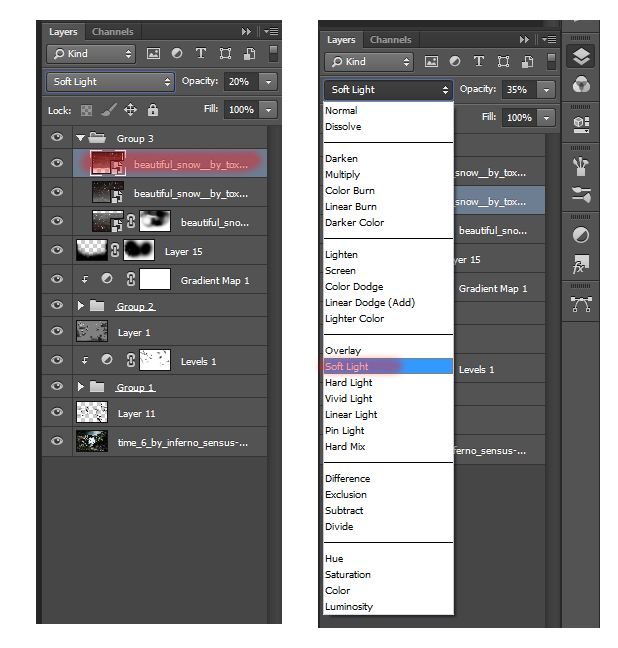This screenshot has width=618, height=648.
Task: Open left Layers panel flyout menu icon
Action: point(272,31)
